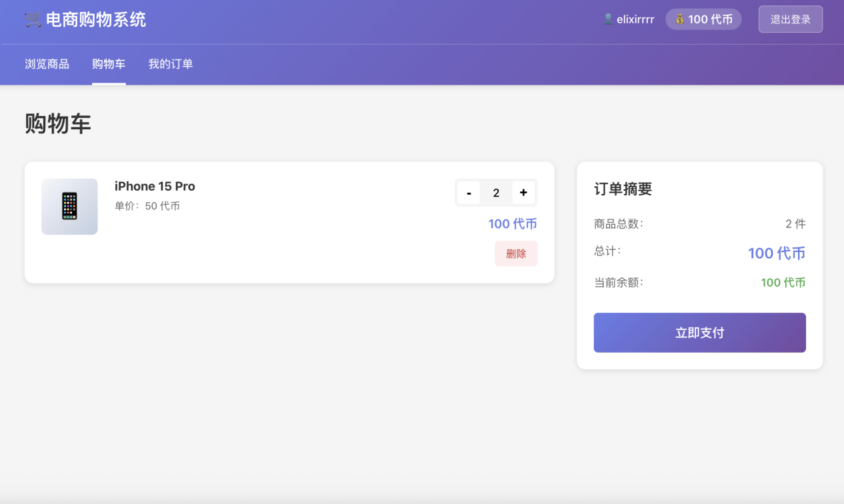Select the 购物车 navigation tab

pos(109,64)
